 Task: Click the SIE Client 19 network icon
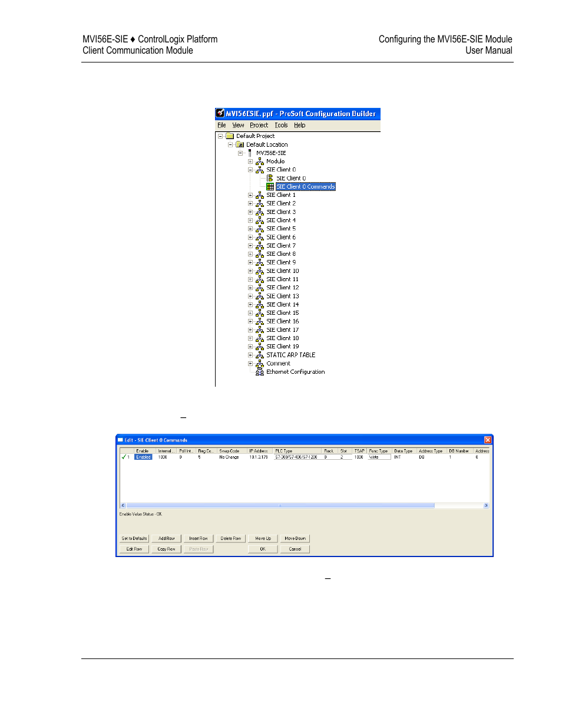pyautogui.click(x=260, y=347)
